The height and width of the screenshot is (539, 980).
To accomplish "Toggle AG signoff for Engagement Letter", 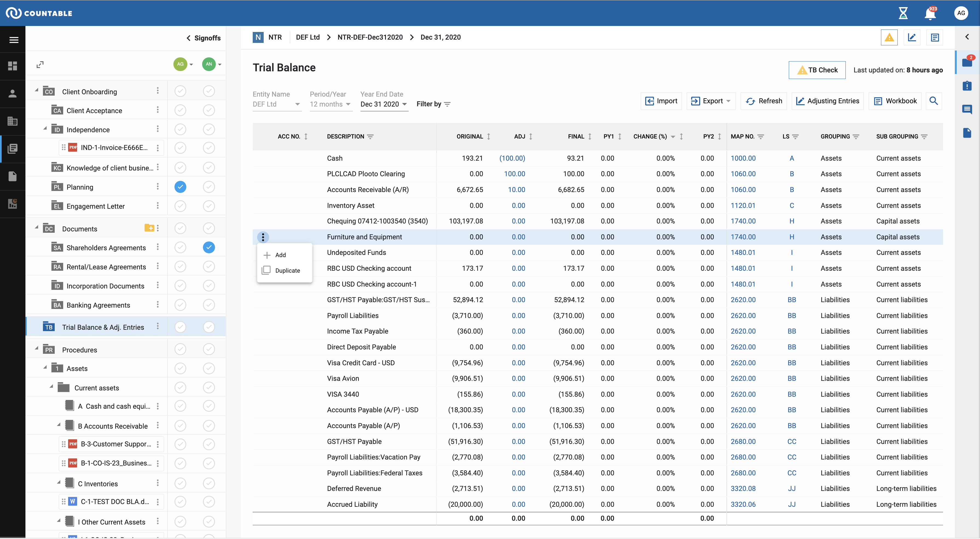I will [x=180, y=206].
